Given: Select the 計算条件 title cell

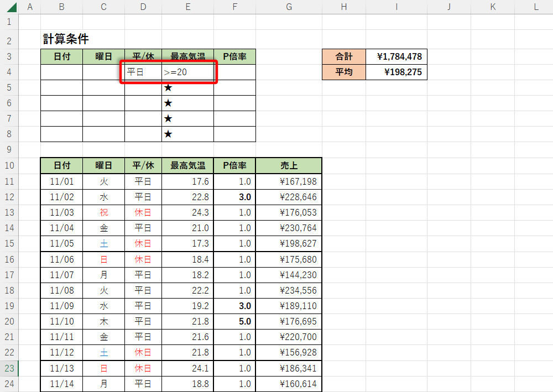Looking at the screenshot, I should tap(66, 39).
